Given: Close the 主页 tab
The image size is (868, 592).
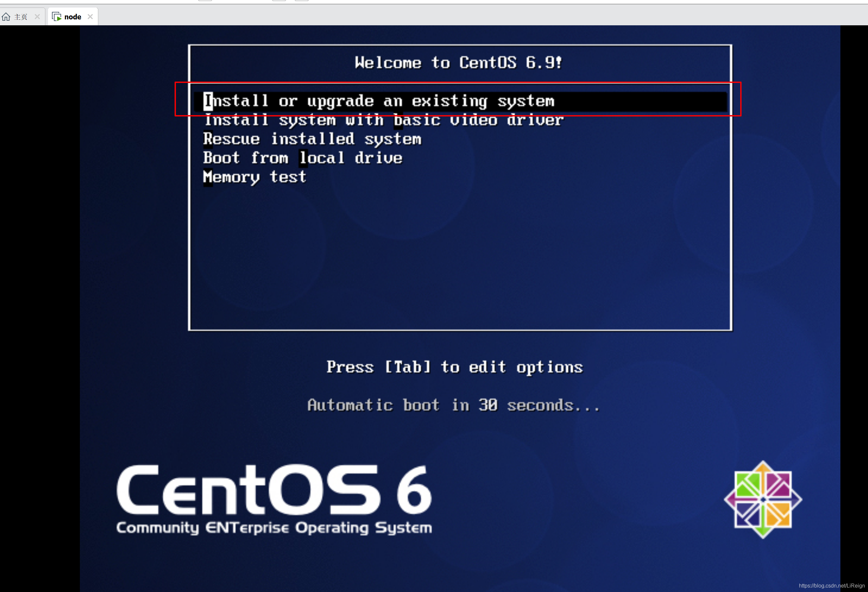Looking at the screenshot, I should click(x=37, y=17).
